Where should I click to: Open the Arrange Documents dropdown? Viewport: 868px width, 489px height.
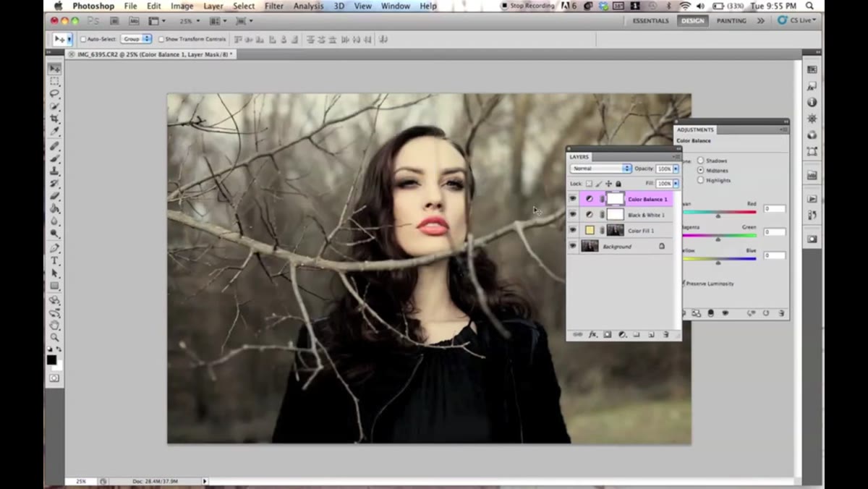point(218,21)
